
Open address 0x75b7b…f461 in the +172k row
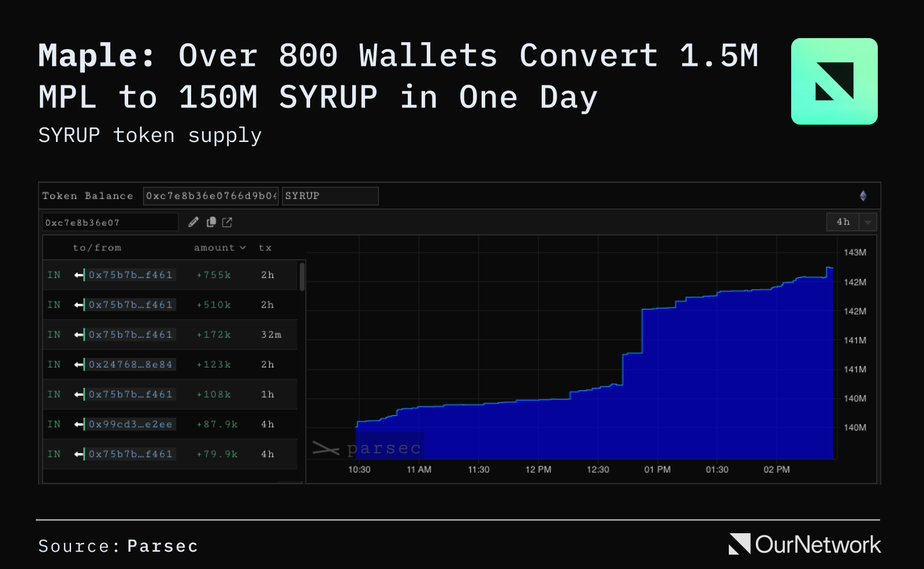pos(131,335)
